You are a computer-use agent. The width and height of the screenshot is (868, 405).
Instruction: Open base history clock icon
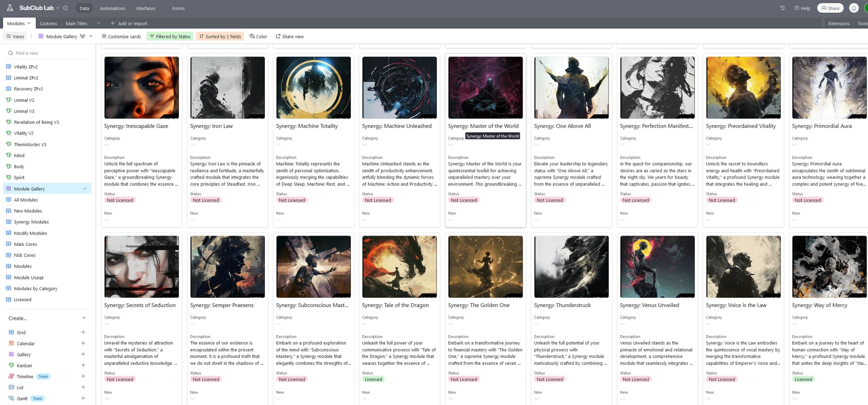pyautogui.click(x=782, y=8)
